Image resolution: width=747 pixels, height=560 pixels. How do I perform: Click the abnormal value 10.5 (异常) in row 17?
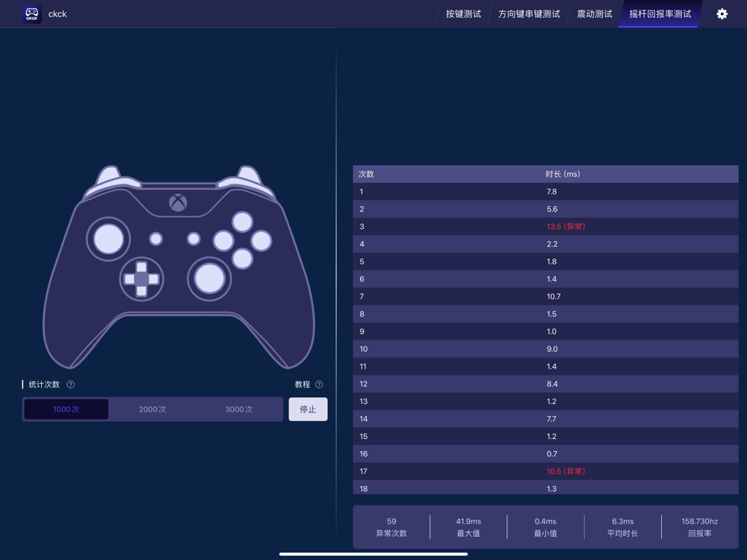click(x=565, y=471)
